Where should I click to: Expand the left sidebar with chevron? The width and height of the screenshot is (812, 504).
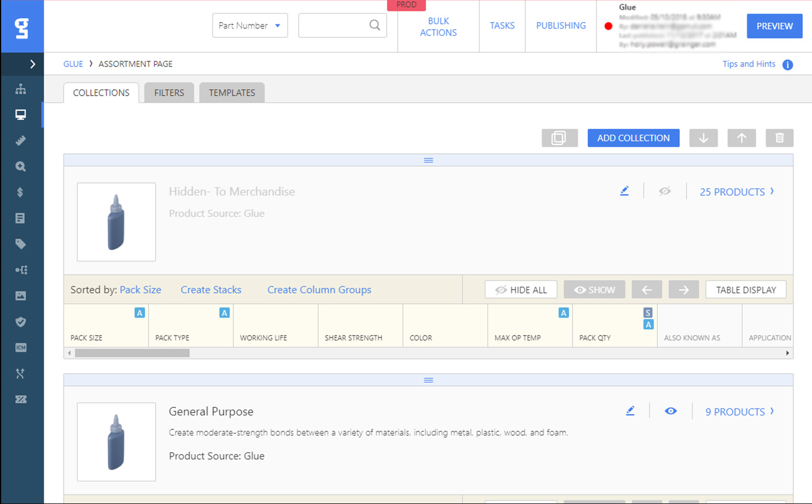(x=33, y=64)
